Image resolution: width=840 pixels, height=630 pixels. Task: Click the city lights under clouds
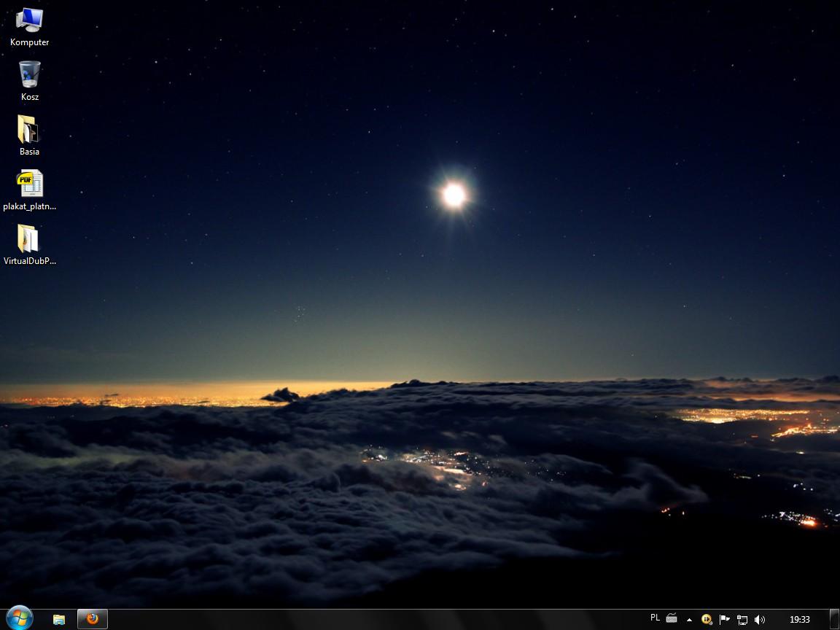(437, 463)
